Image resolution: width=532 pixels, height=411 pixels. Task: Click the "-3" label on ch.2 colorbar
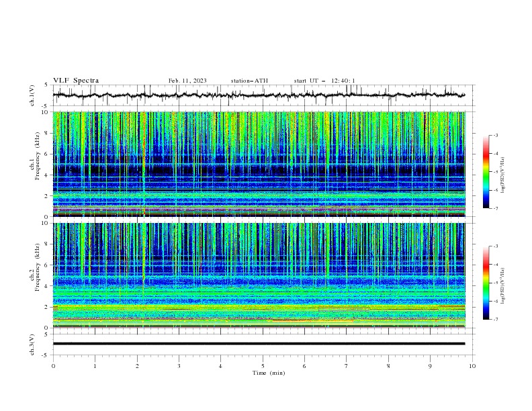click(x=495, y=246)
